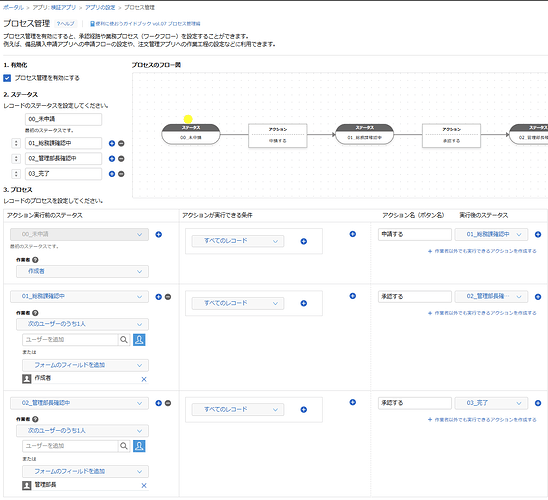This screenshot has height=500, width=548.
Task: Add a condition next to first すべてのレコード dropdown
Action: [304, 241]
